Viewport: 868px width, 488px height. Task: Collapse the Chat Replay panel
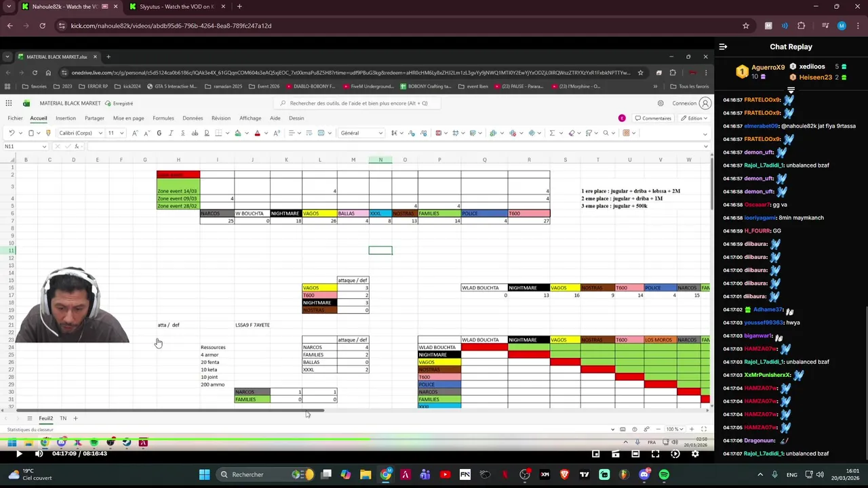[723, 47]
